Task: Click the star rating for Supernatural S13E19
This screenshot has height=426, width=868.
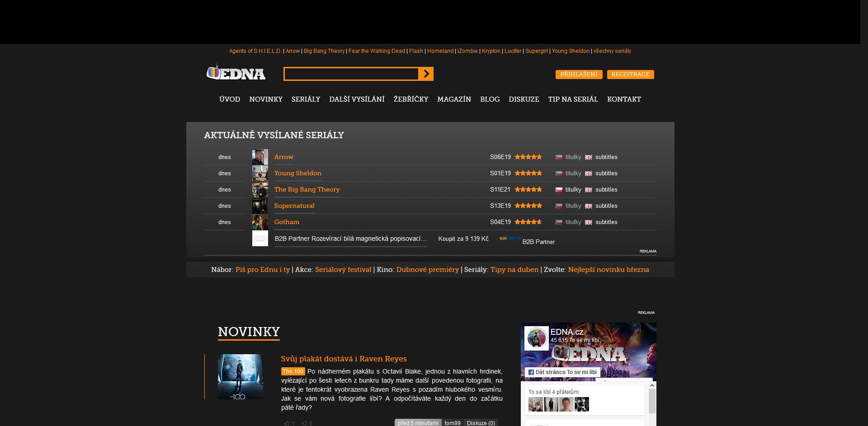Action: 528,206
